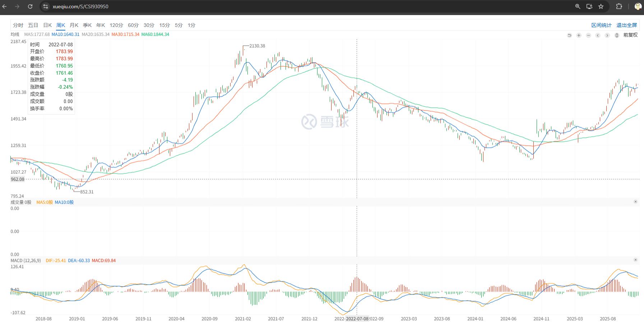Click the candlestick style icon
Viewport: 644px width, 325px height.
[x=617, y=35]
